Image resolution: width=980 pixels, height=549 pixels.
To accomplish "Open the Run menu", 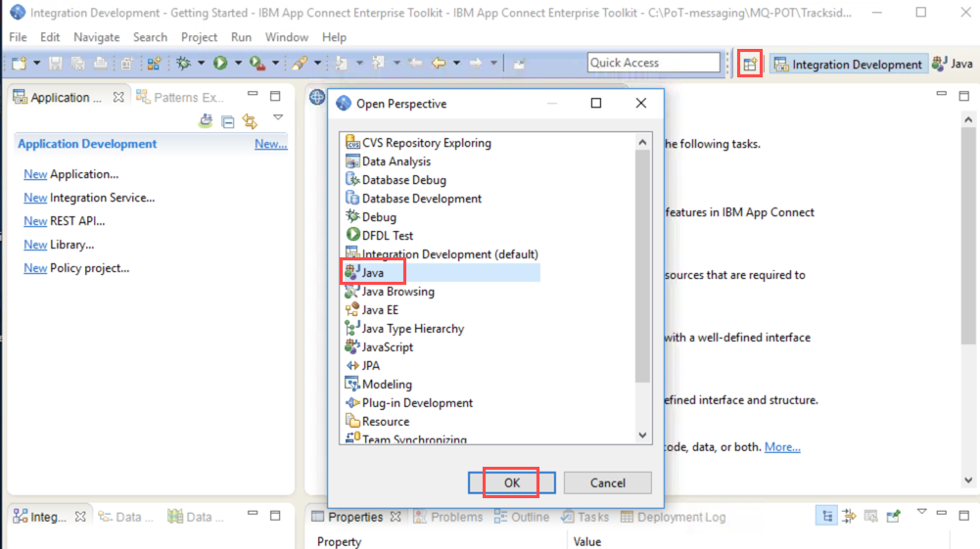I will tap(241, 37).
